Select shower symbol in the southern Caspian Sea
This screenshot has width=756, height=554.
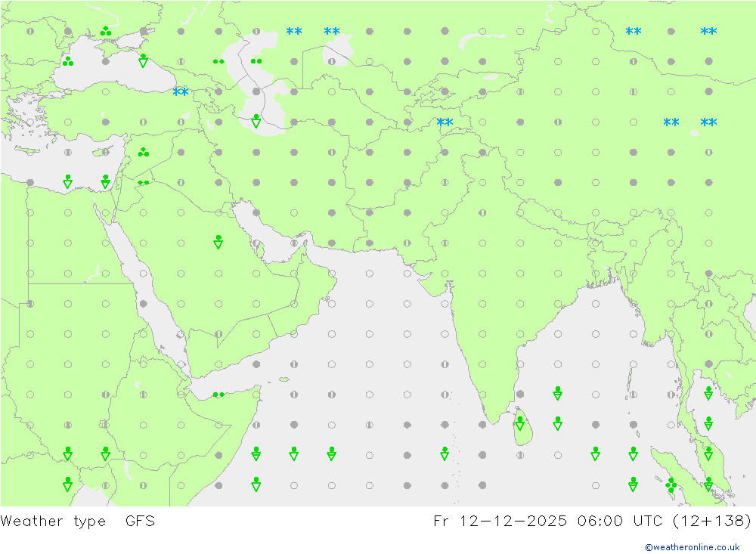click(x=256, y=121)
